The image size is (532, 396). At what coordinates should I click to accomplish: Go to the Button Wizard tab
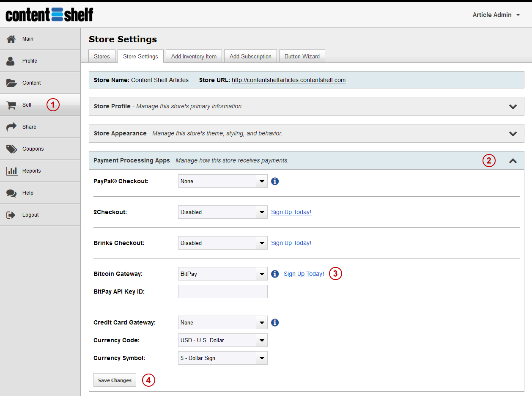(302, 56)
